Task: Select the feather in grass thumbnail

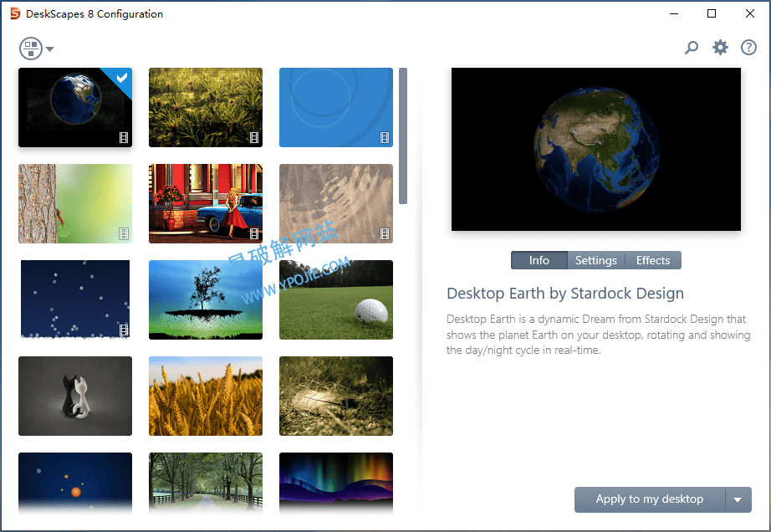Action: point(336,396)
